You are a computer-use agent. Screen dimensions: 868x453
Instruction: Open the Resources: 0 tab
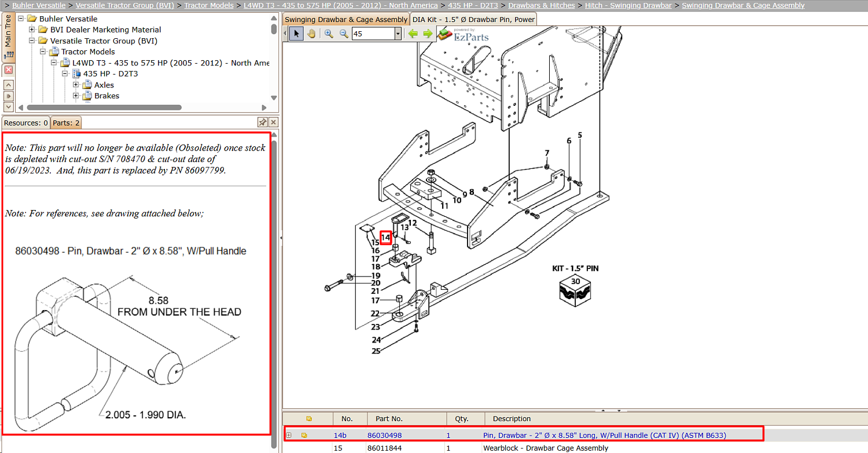click(x=26, y=123)
